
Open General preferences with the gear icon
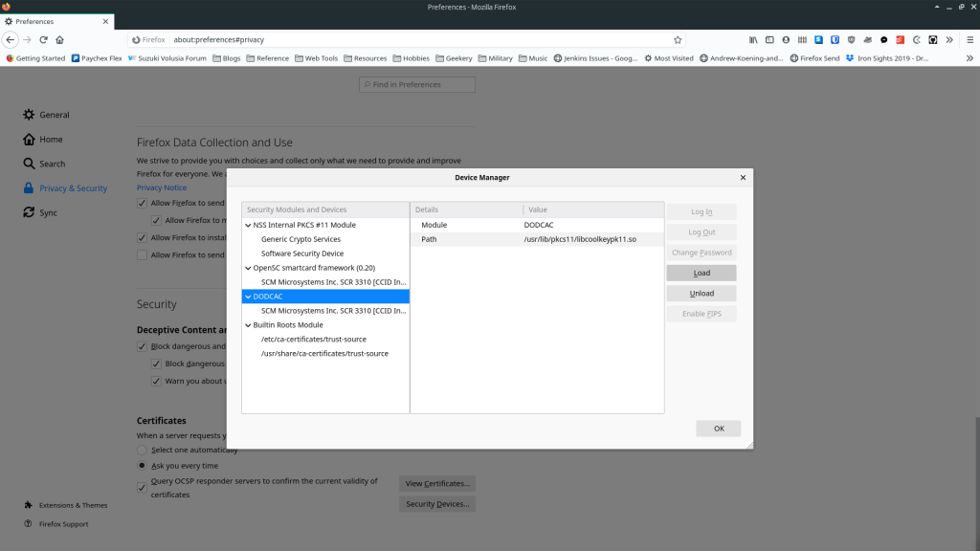click(30, 115)
